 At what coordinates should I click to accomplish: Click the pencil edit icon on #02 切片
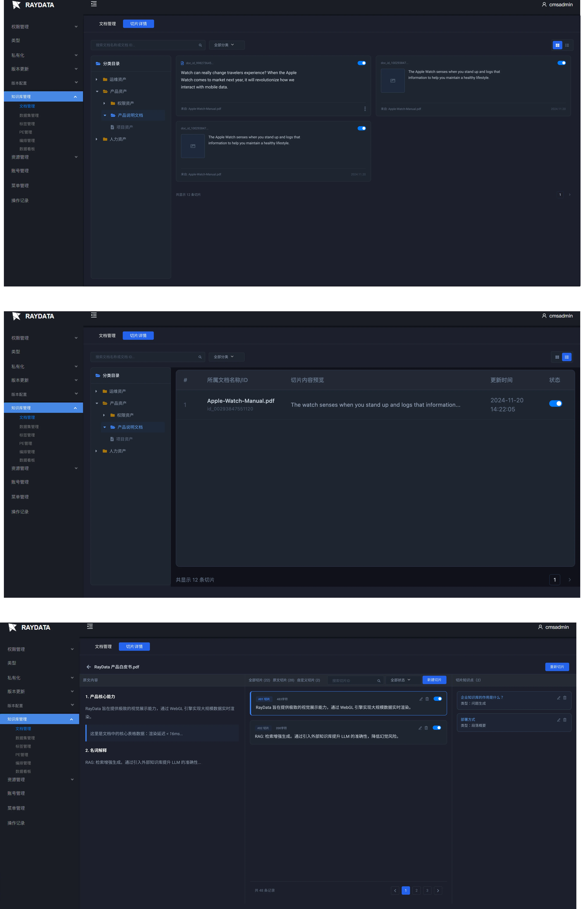tap(420, 728)
